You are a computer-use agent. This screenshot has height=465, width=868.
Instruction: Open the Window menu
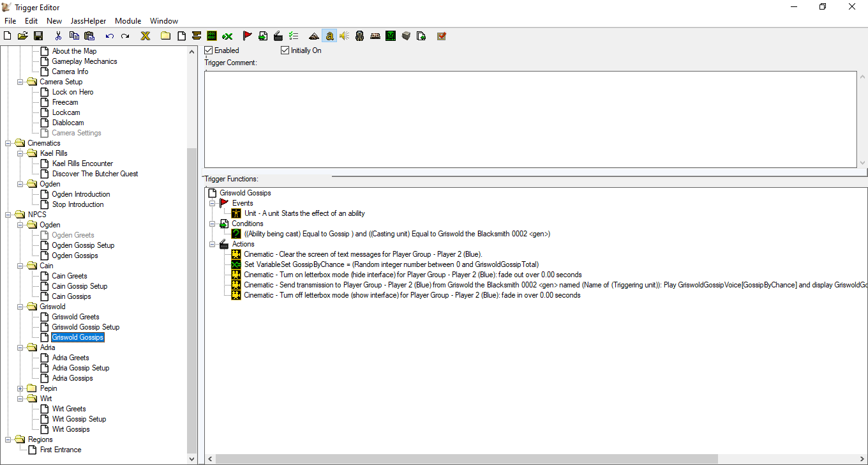(x=164, y=21)
